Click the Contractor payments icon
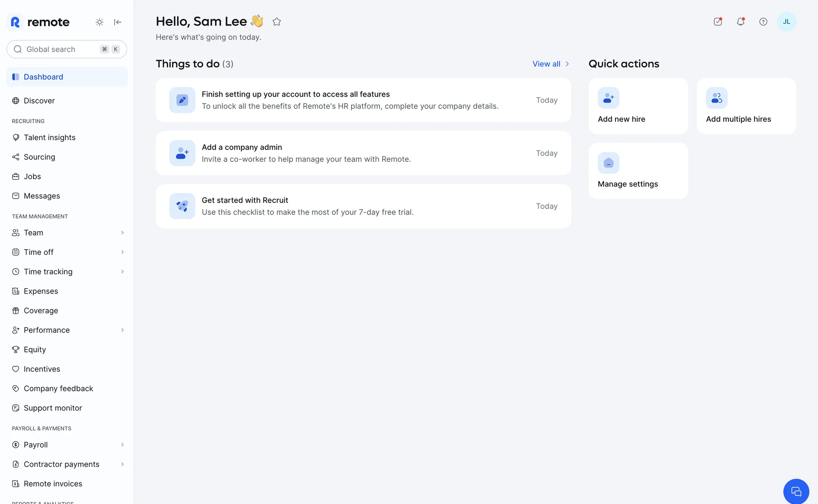Screen dimensions: 818x504 pyautogui.click(x=16, y=464)
